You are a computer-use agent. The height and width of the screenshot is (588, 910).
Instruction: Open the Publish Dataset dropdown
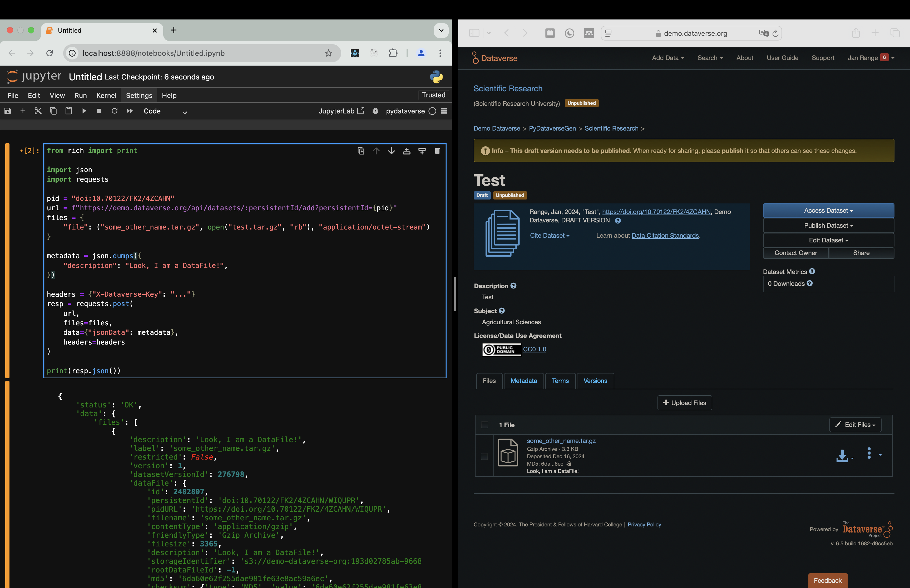[x=828, y=225]
